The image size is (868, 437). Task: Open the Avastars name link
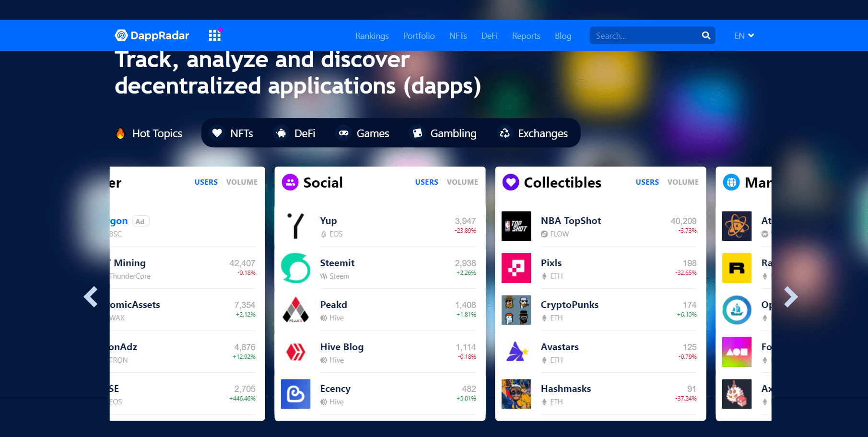coord(560,347)
